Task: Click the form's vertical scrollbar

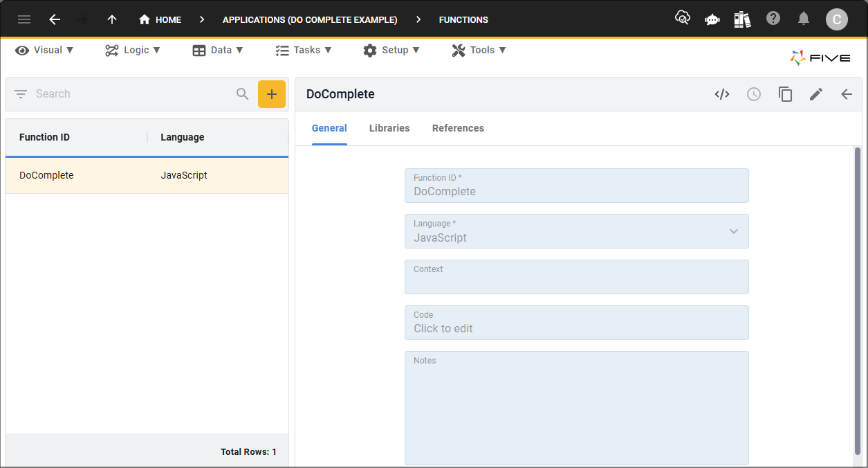Action: 858,300
